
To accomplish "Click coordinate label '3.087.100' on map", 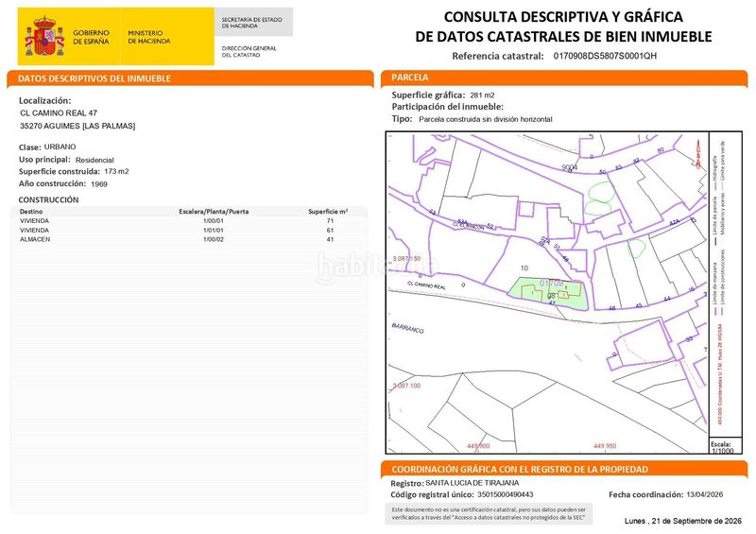I will (x=406, y=386).
